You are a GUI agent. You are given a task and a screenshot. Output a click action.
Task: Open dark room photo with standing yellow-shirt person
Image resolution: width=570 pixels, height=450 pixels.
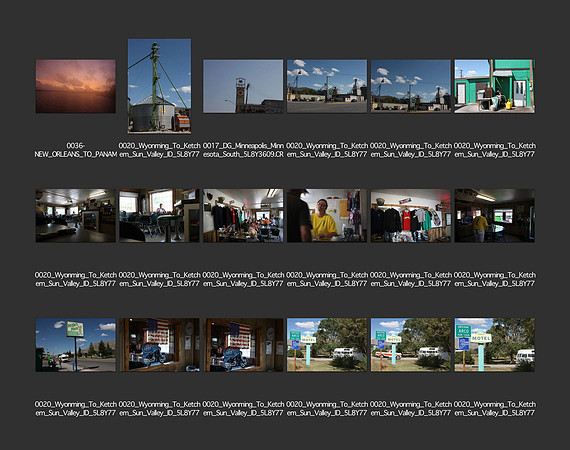[x=494, y=216]
